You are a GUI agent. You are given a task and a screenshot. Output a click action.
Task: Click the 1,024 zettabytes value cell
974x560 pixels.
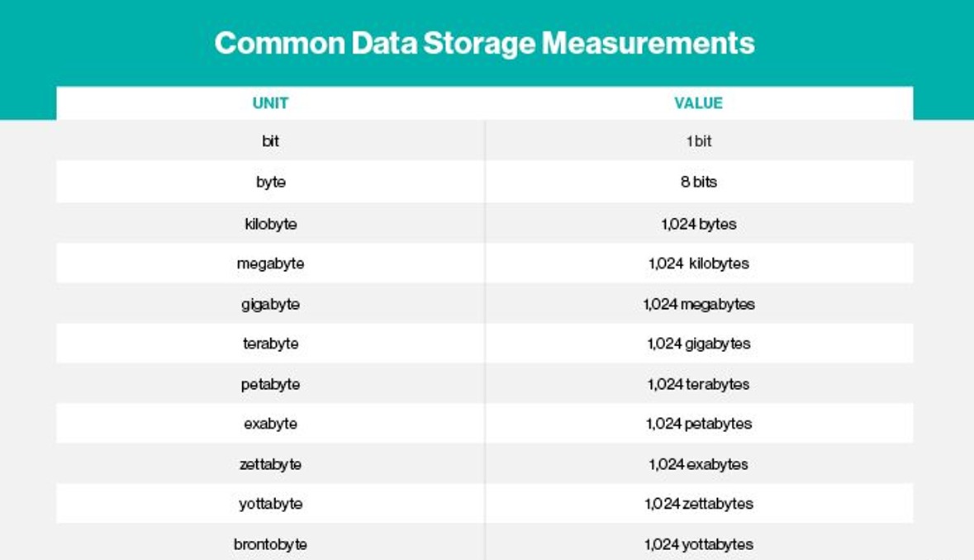(x=698, y=504)
